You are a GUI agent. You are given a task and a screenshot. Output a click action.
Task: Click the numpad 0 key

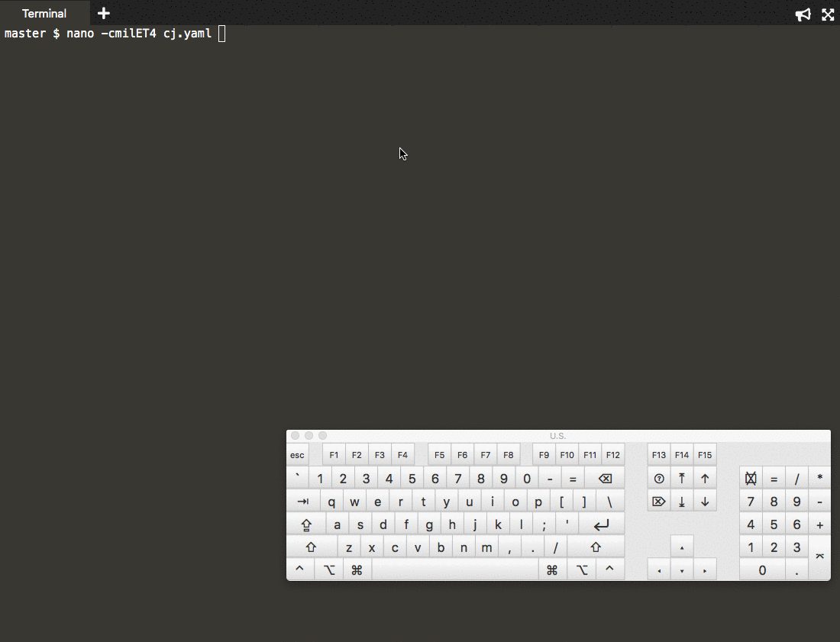coord(762,570)
